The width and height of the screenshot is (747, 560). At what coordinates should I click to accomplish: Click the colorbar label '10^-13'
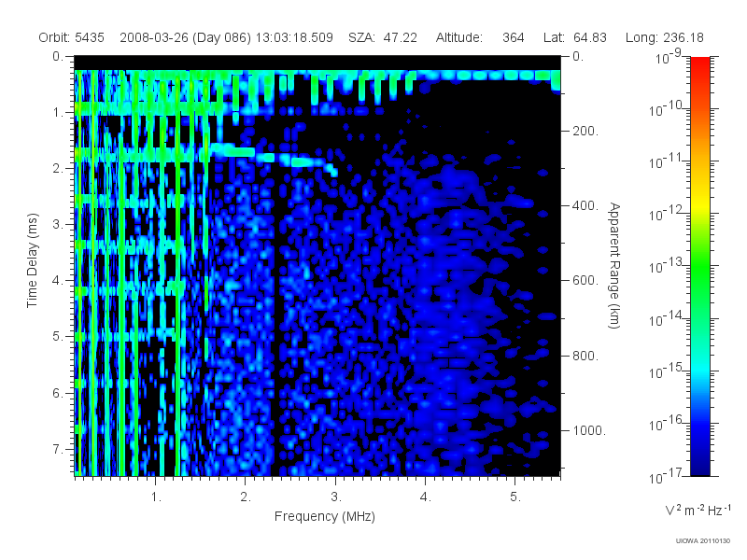pyautogui.click(x=666, y=266)
